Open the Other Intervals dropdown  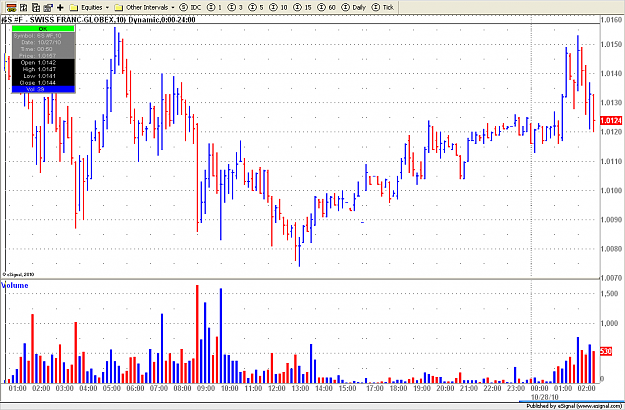tap(144, 7)
